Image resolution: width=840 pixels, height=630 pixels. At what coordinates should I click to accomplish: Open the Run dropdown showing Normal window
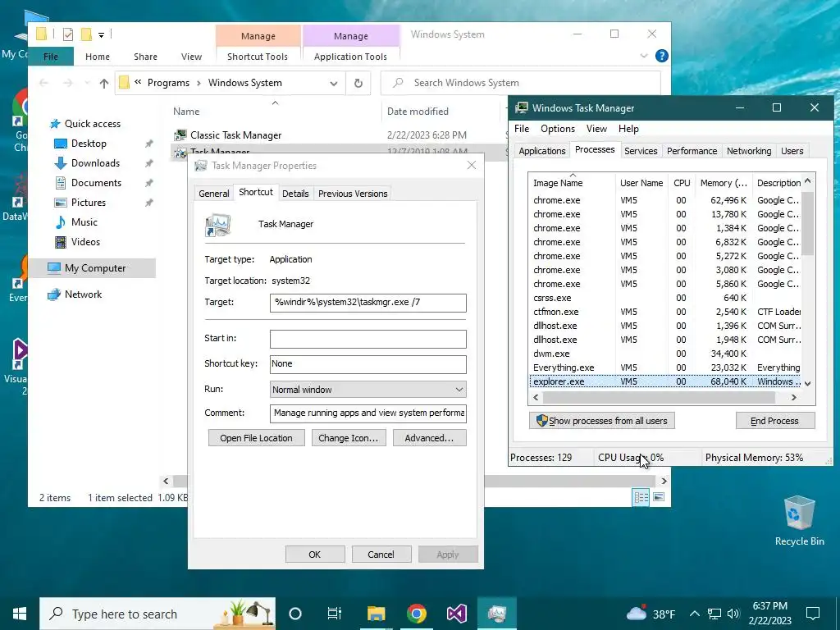(368, 390)
